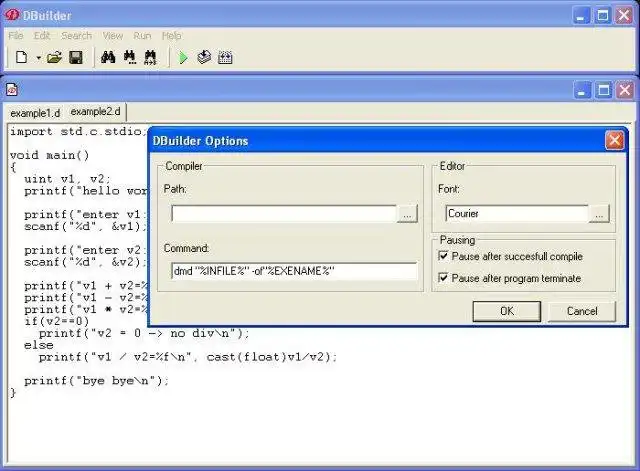Click the Save floppy disk icon

coord(76,58)
